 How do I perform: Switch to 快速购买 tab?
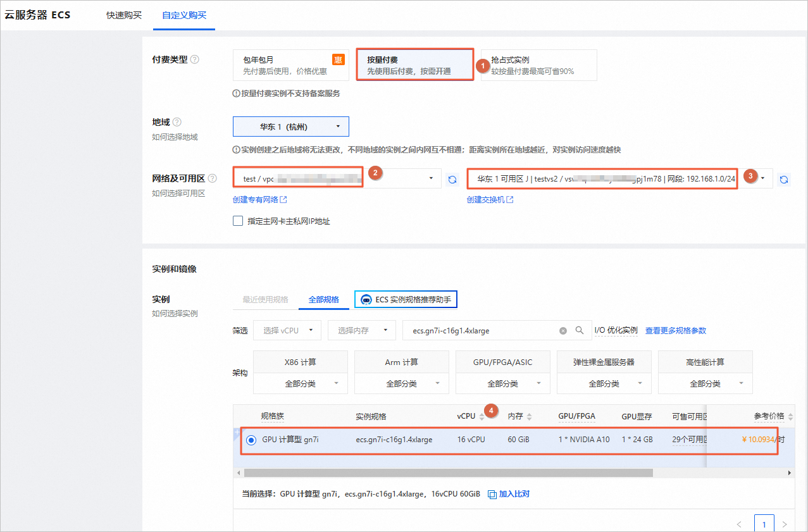(x=124, y=15)
